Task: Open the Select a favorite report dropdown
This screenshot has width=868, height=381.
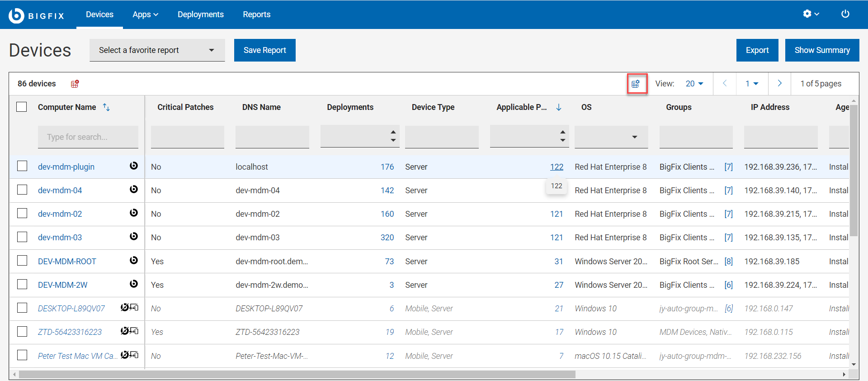Action: tap(157, 50)
